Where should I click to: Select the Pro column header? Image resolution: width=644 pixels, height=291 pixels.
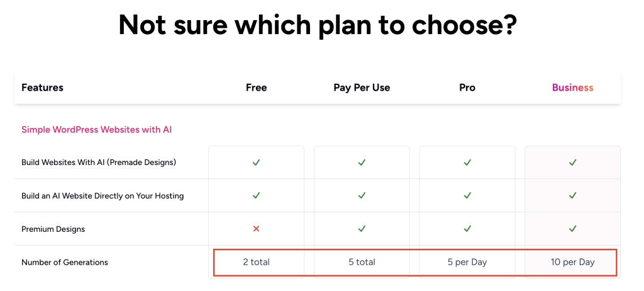pos(467,88)
